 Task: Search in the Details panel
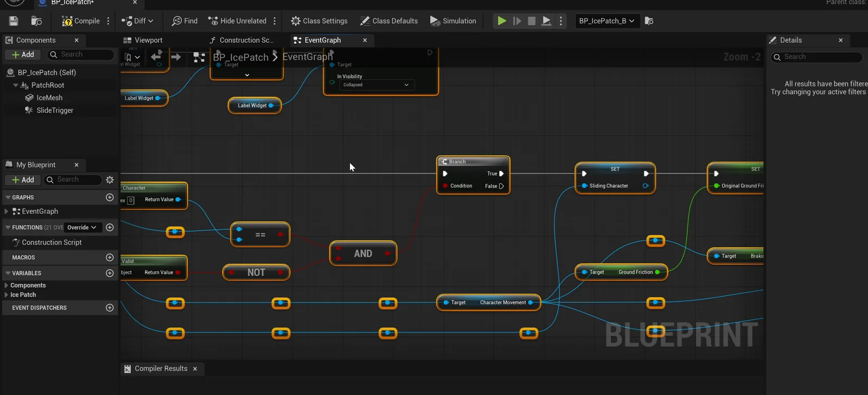[816, 57]
